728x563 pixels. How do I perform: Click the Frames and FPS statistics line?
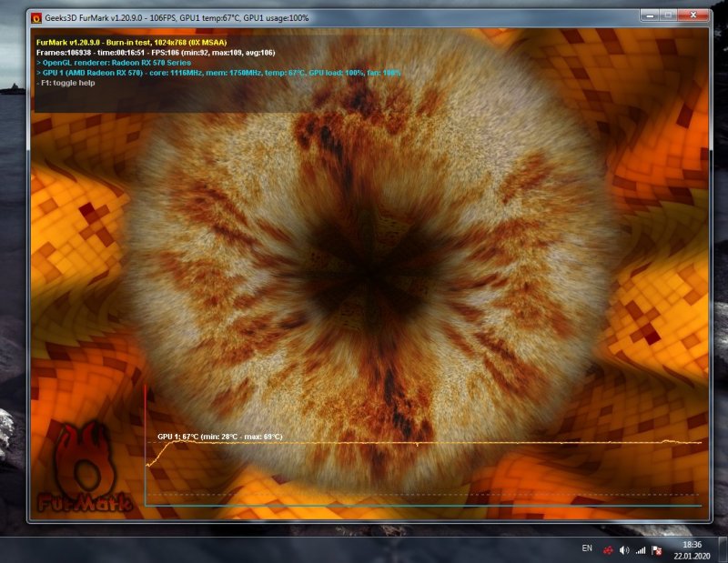(x=155, y=53)
